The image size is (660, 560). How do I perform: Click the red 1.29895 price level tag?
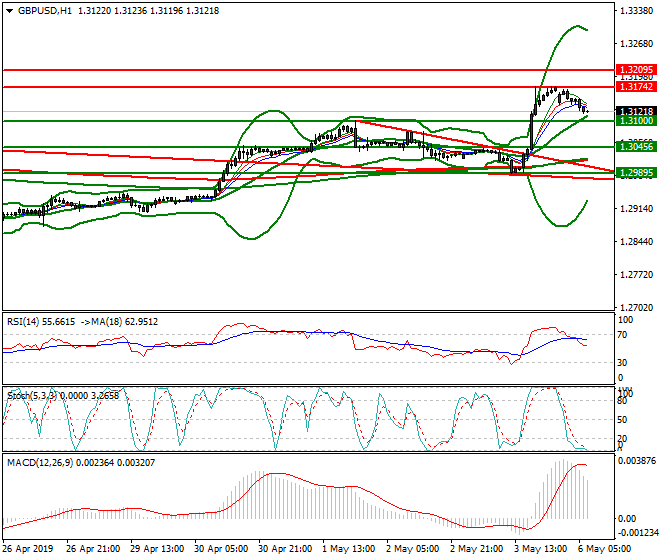[x=636, y=172]
